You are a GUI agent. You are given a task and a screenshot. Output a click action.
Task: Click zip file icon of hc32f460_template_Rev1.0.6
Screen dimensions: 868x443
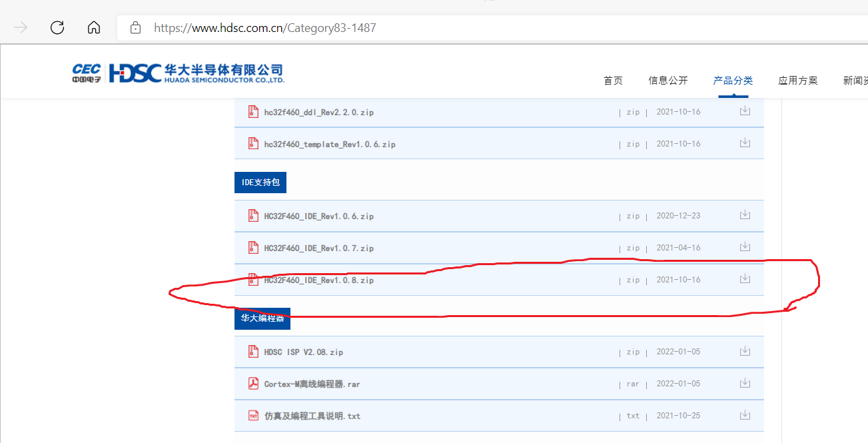pyautogui.click(x=252, y=143)
